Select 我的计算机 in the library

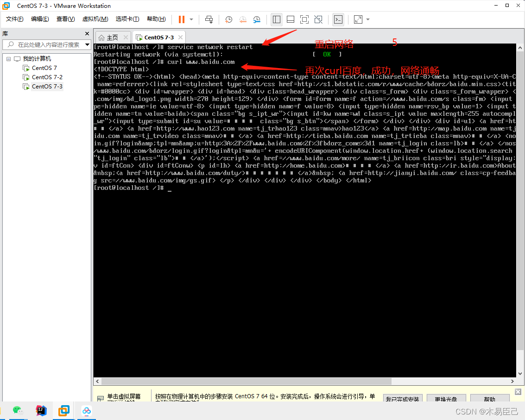pos(37,58)
